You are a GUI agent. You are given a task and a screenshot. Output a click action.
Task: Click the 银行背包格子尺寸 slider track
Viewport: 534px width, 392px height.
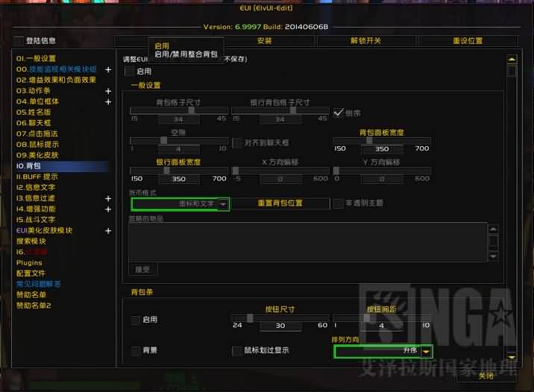point(280,110)
